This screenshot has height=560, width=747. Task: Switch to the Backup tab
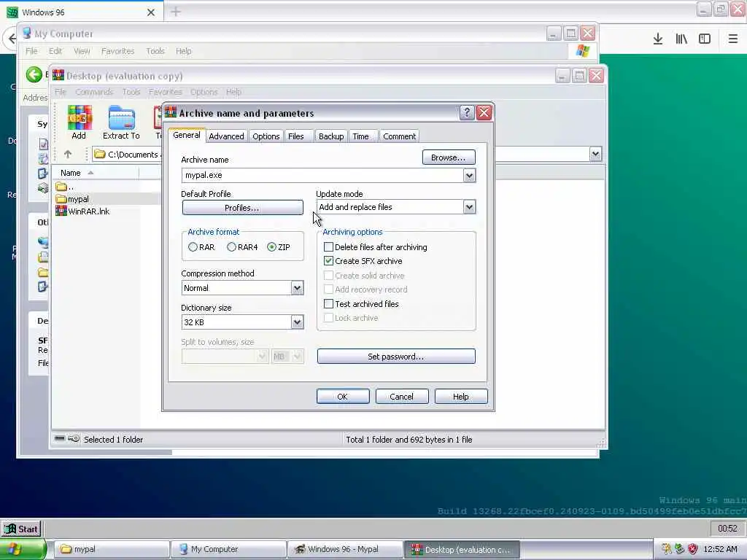(331, 136)
